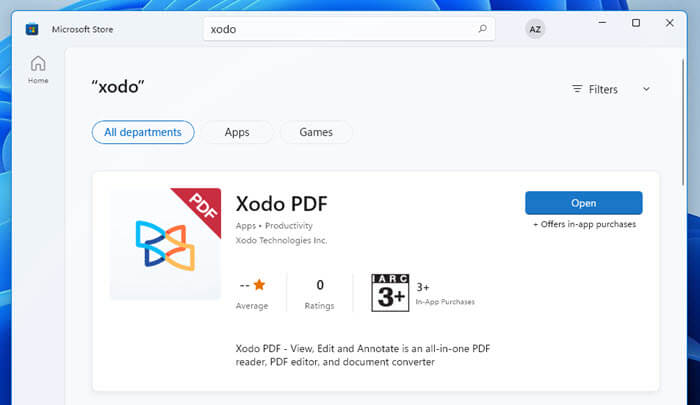Open the Xodo PDF app
This screenshot has height=405, width=700.
(583, 203)
